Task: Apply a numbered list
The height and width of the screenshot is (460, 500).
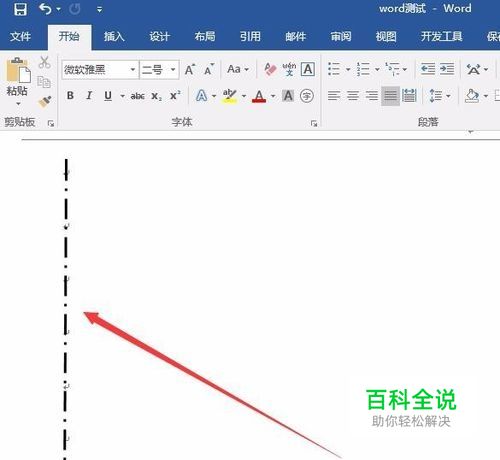Action: 363,69
